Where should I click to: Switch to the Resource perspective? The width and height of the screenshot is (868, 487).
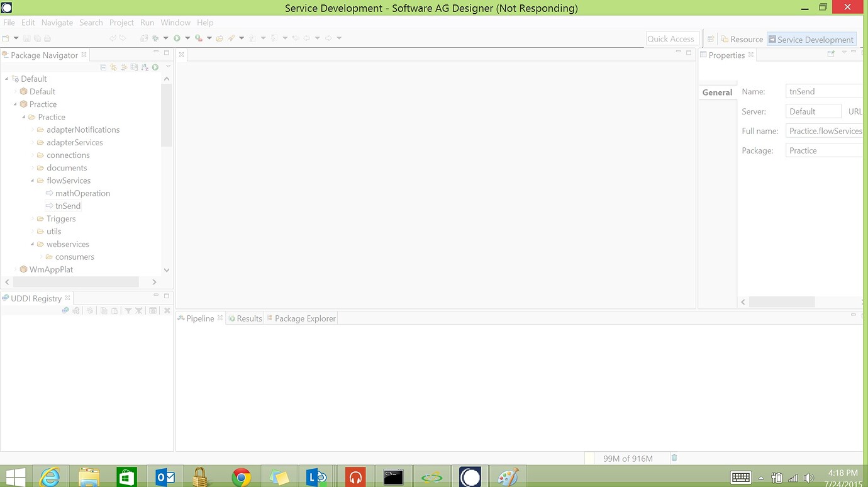pos(742,39)
